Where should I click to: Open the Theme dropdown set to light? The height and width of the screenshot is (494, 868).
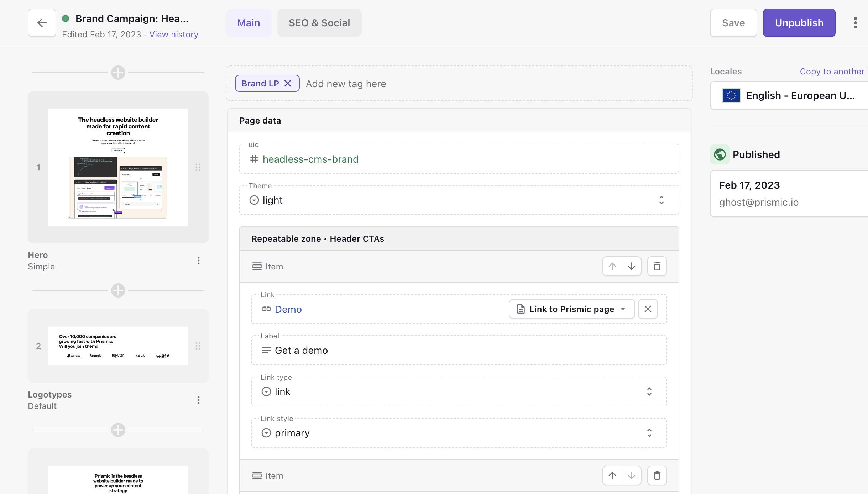click(459, 200)
